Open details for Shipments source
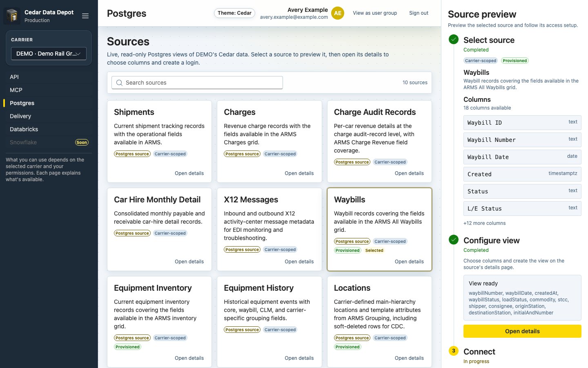Viewport: 588px width, 368px height. (189, 173)
